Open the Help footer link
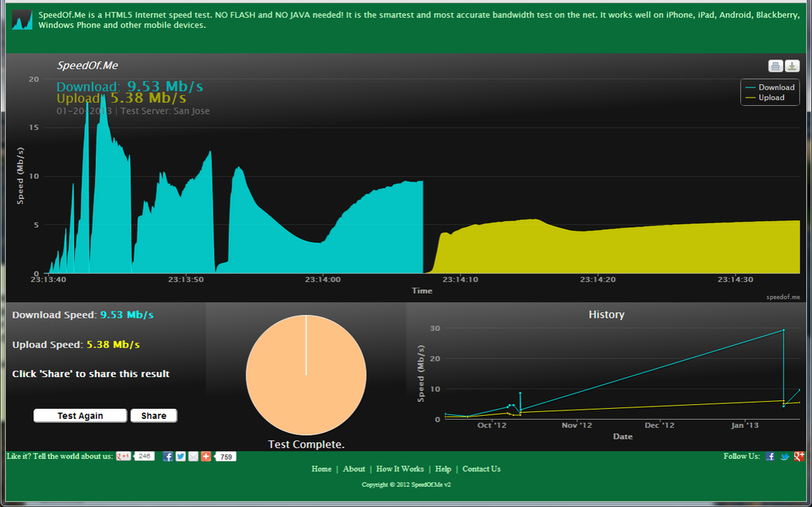Viewport: 812px width, 507px height. coord(443,469)
